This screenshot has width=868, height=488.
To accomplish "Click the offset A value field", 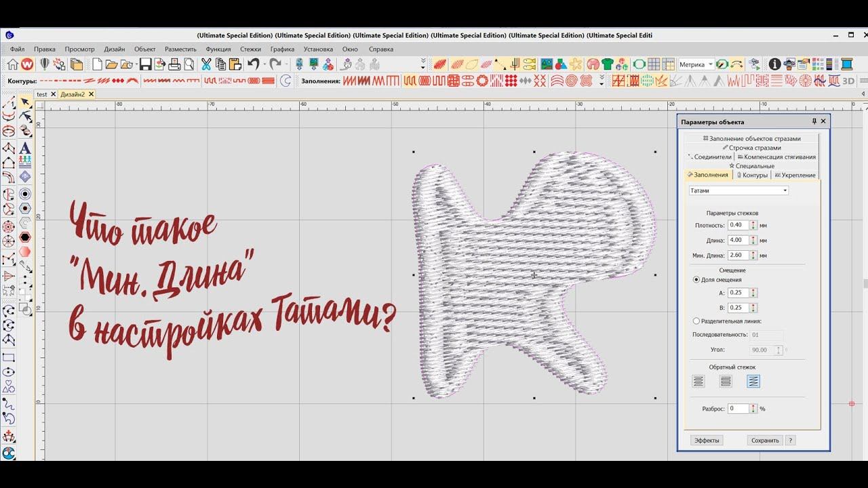I will point(738,293).
